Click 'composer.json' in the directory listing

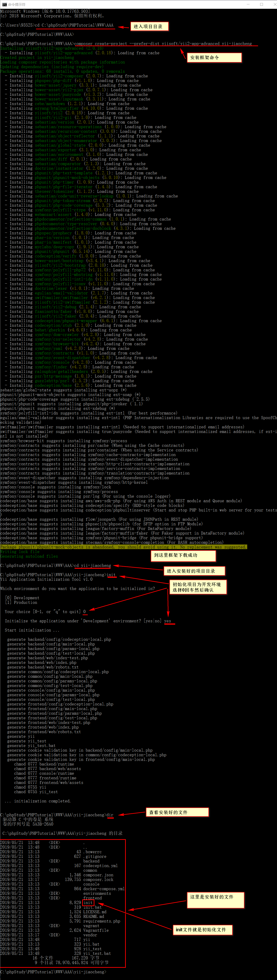[98, 875]
